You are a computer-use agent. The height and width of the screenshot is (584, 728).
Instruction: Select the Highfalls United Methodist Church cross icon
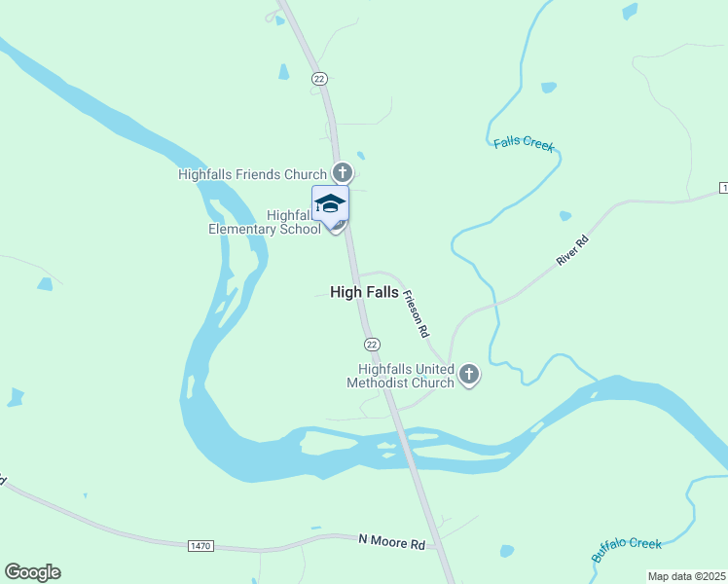469,375
